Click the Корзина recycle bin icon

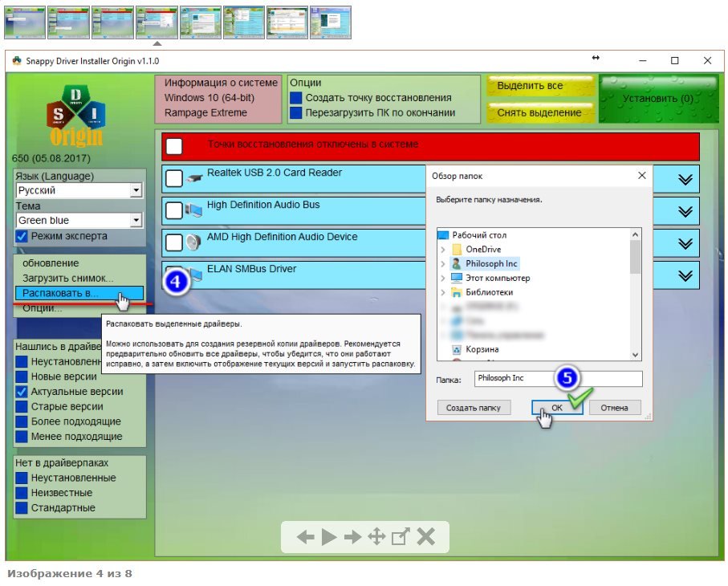point(457,350)
